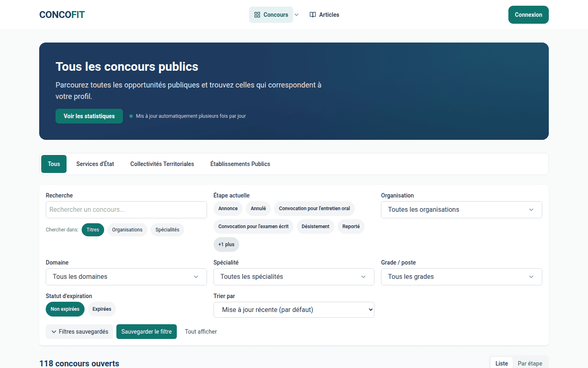Select Expirées status
This screenshot has width=588, height=368.
point(102,309)
